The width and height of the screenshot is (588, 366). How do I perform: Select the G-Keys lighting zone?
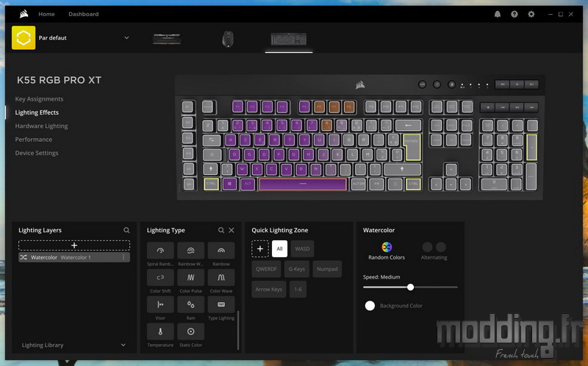coord(297,269)
